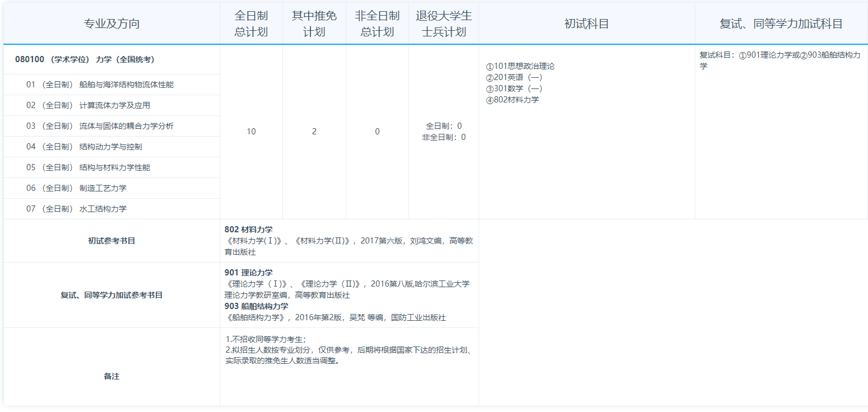This screenshot has height=412, width=868.
Task: Click remark 2.拟招生人数按专业划分
Action: point(348,355)
